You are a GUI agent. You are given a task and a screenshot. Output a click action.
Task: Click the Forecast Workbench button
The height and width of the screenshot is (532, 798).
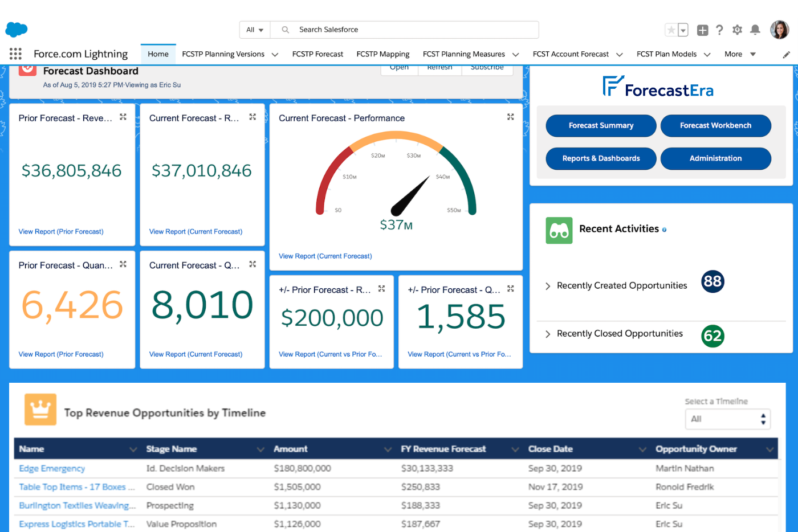click(x=715, y=125)
